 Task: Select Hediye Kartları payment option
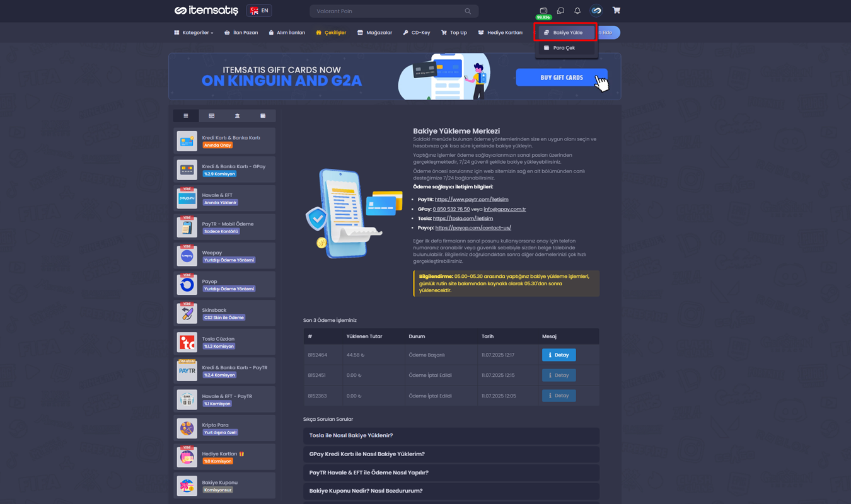point(224,457)
